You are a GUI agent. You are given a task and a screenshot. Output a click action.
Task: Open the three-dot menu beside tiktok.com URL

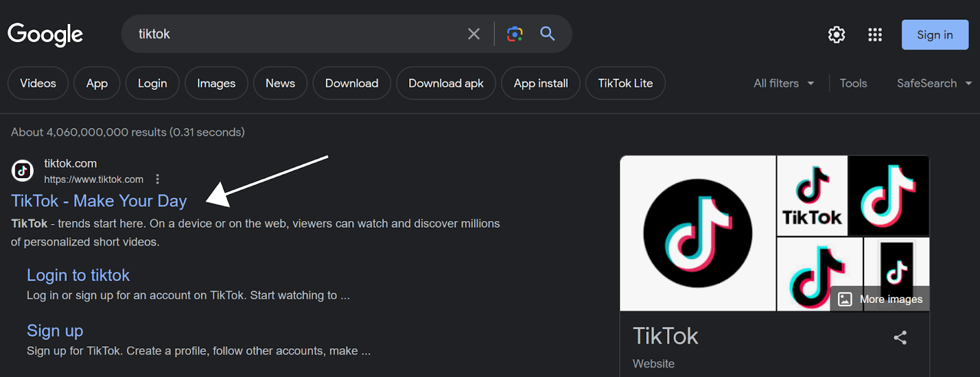pyautogui.click(x=157, y=179)
